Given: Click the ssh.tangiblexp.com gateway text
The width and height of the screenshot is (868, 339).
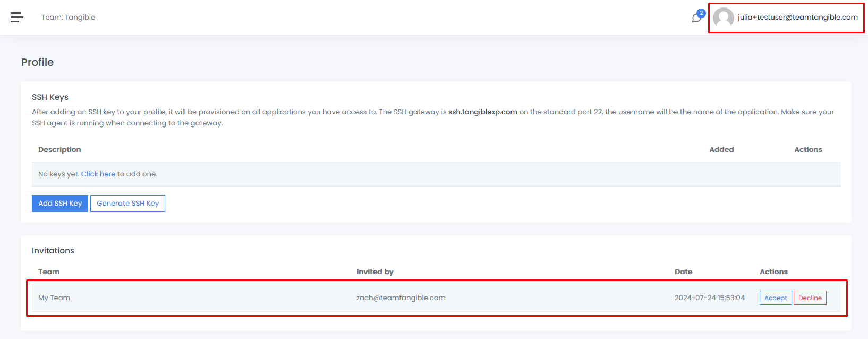Looking at the screenshot, I should tap(482, 112).
